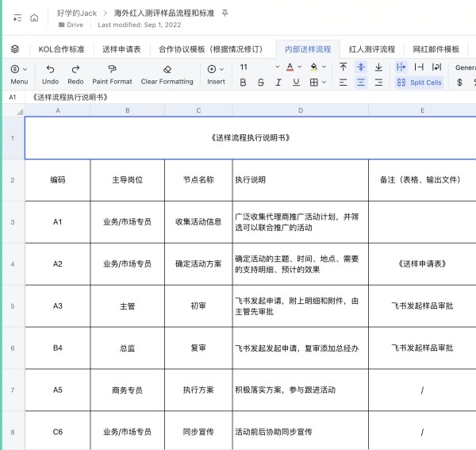
Task: Click Split Cells button
Action: (x=419, y=83)
